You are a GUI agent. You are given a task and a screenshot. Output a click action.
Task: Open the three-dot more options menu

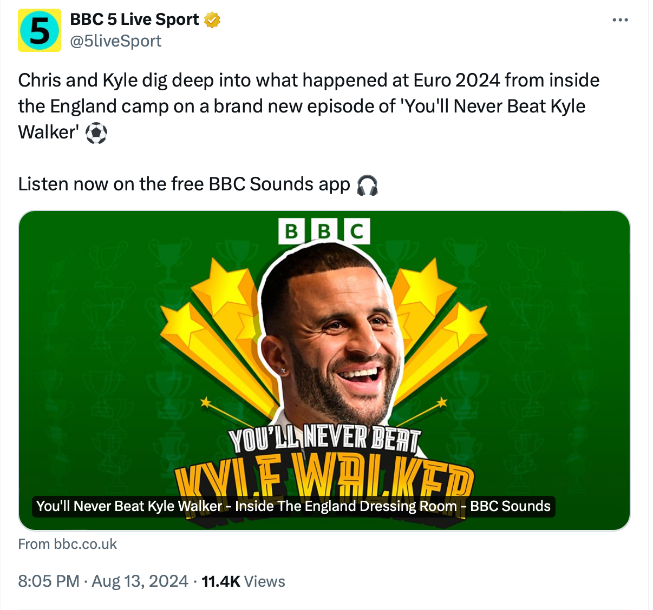click(622, 21)
